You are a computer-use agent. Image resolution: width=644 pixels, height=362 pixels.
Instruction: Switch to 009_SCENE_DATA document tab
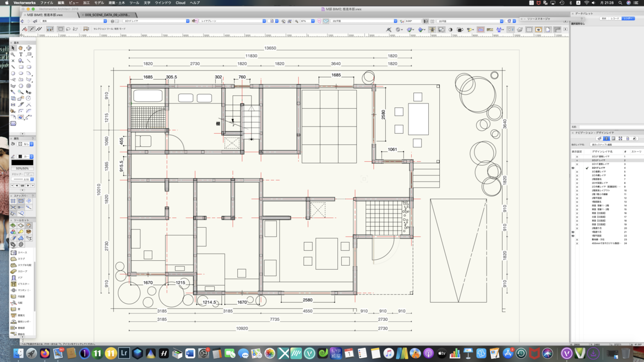tap(107, 15)
